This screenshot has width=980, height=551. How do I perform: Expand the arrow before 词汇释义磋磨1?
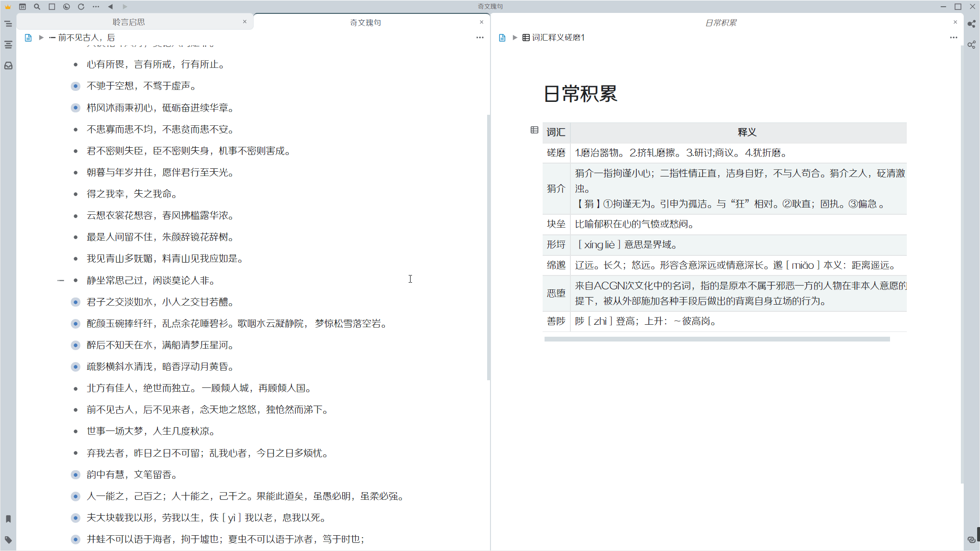[x=514, y=38]
